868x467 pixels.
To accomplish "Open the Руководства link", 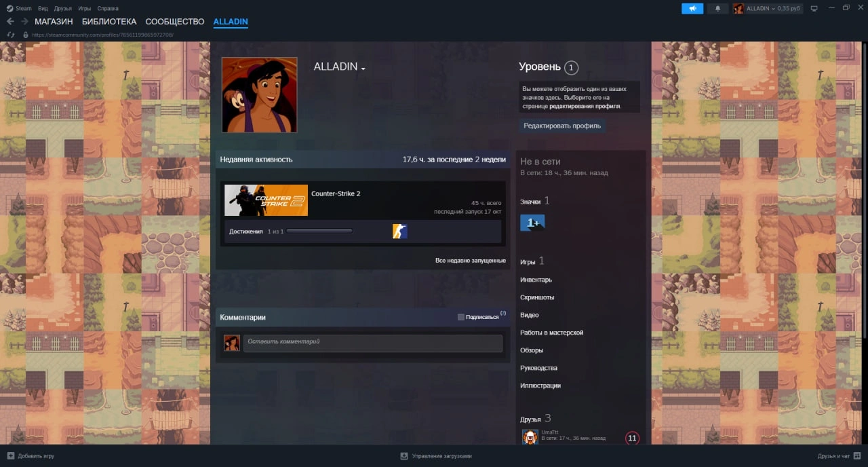I will 538,368.
